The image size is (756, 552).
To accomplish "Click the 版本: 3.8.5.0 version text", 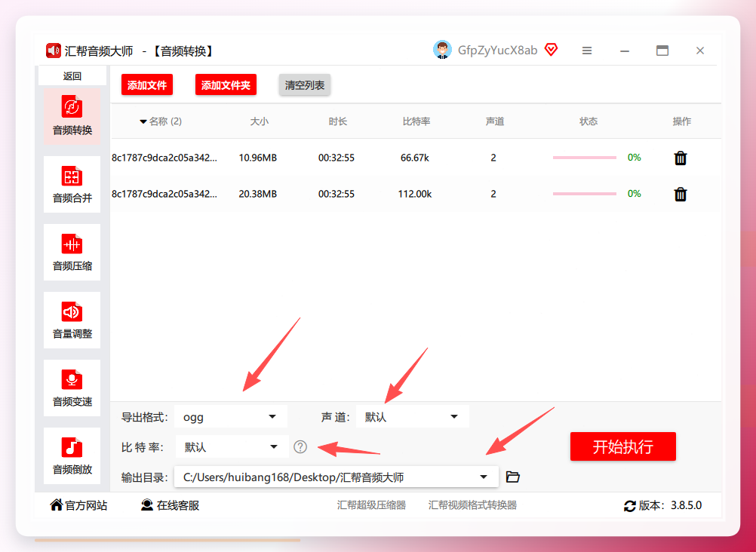I will 670,505.
